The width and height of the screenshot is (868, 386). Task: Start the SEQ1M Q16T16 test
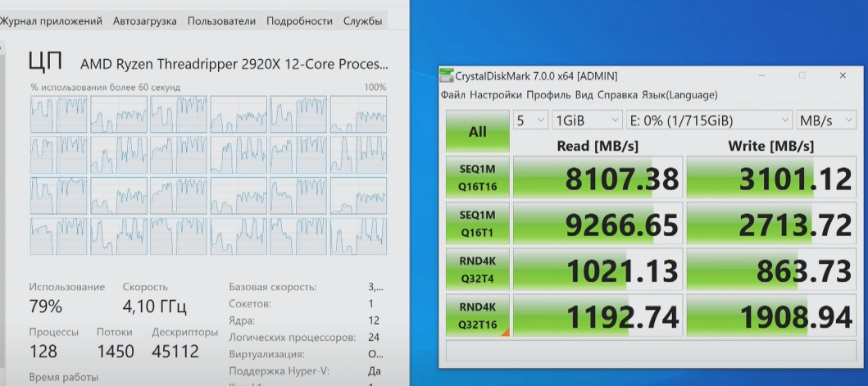[478, 179]
